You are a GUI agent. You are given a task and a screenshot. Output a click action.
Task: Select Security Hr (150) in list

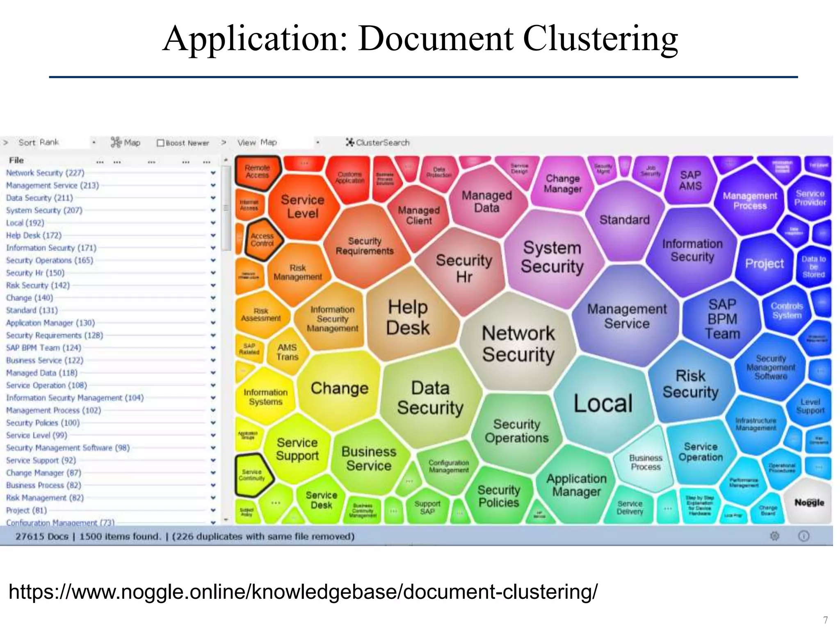35,273
